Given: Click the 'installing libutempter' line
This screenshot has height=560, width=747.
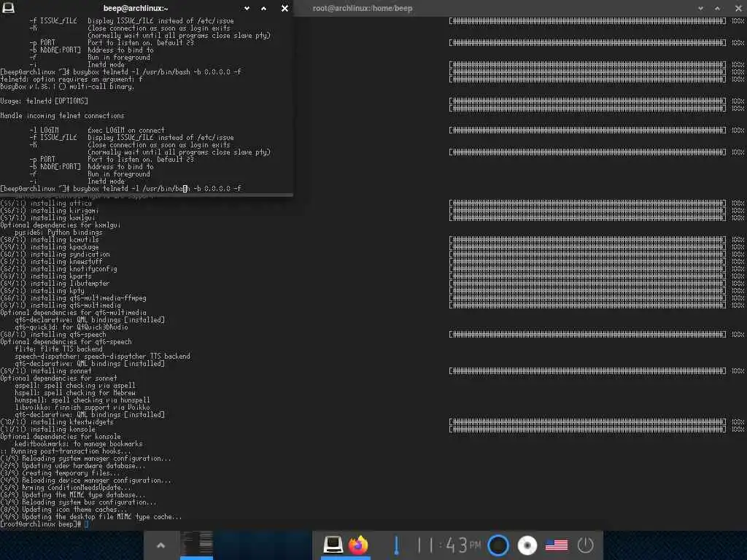Looking at the screenshot, I should pos(55,284).
